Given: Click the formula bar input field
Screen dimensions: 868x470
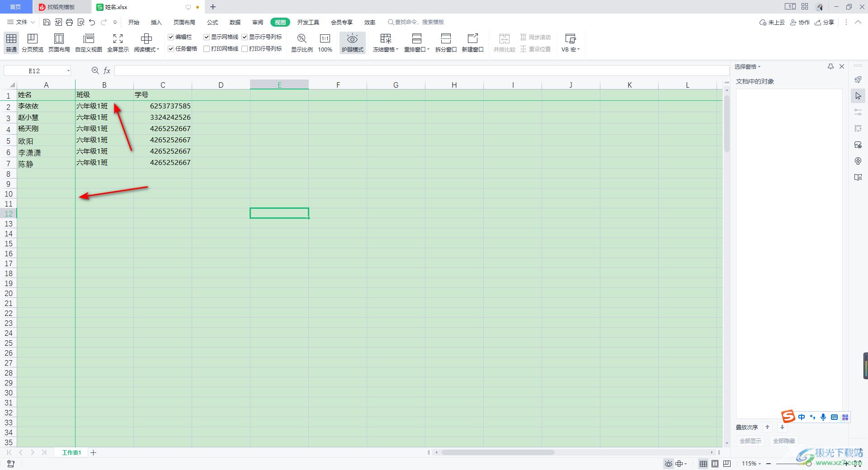Looking at the screenshot, I should [x=421, y=70].
